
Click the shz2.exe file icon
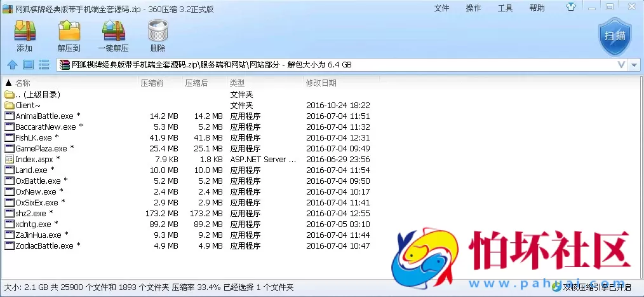tap(10, 213)
